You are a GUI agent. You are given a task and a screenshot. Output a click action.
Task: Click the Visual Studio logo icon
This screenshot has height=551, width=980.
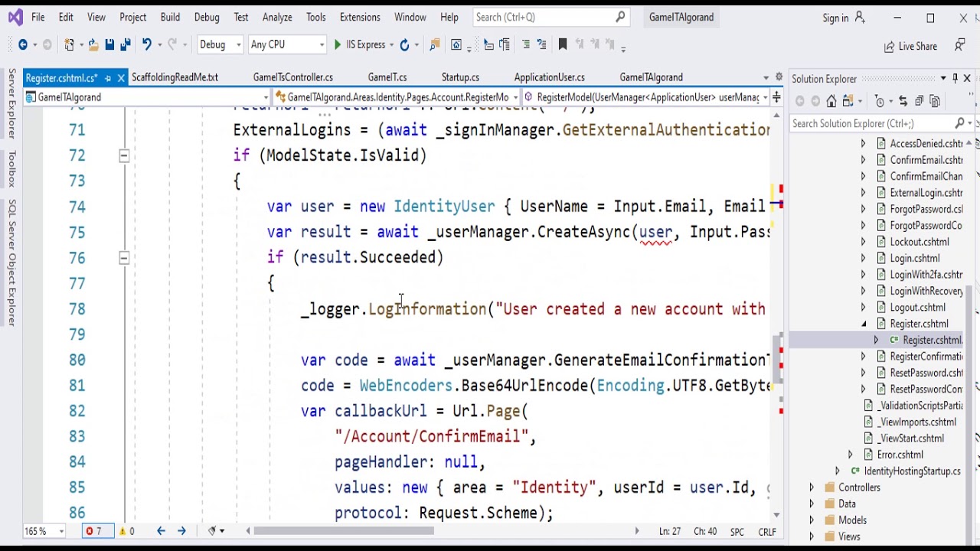(15, 17)
